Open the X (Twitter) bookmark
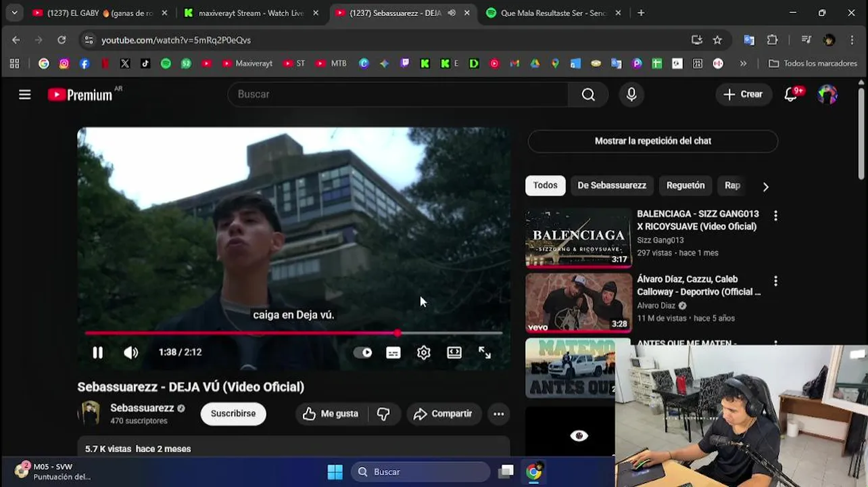This screenshot has height=487, width=868. [125, 64]
